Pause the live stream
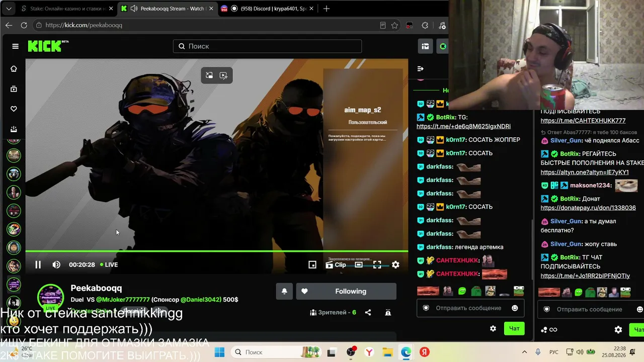 (x=38, y=264)
